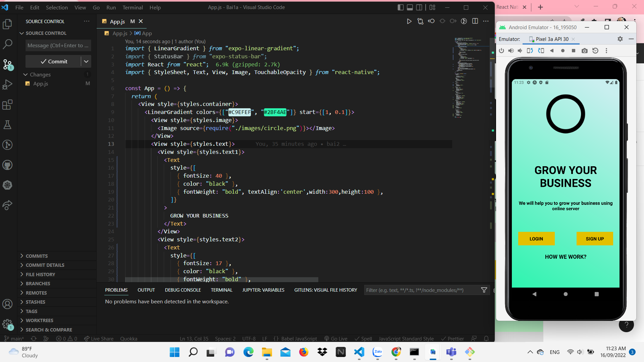Open the Commit button dropdown arrow
The height and width of the screenshot is (362, 644).
click(x=86, y=61)
